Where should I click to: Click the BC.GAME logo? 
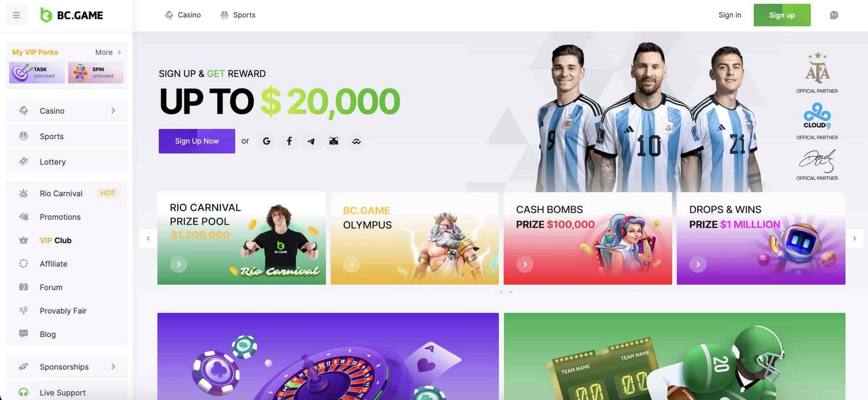click(x=72, y=15)
